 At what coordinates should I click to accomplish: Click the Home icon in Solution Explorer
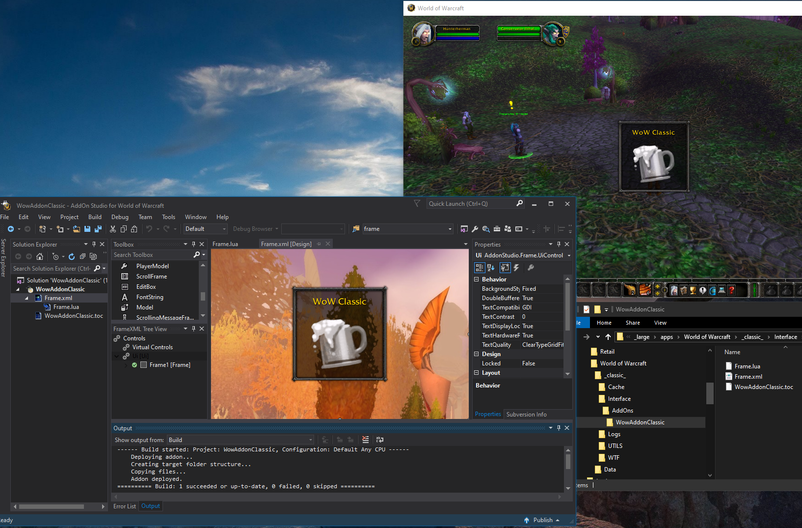[39, 256]
